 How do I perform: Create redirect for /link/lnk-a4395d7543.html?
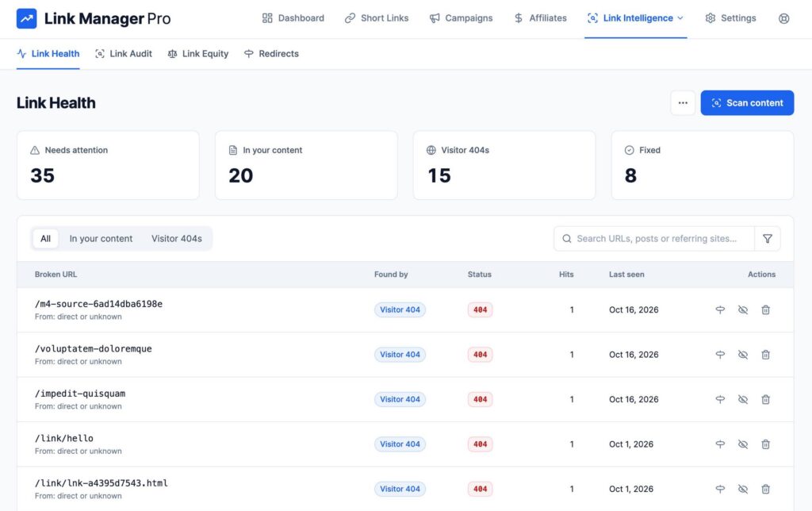coord(720,489)
